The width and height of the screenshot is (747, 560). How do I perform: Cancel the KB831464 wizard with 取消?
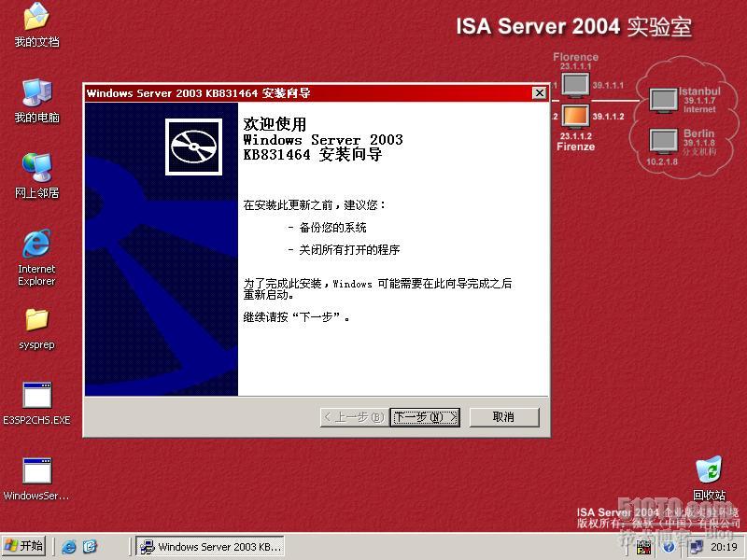click(504, 417)
